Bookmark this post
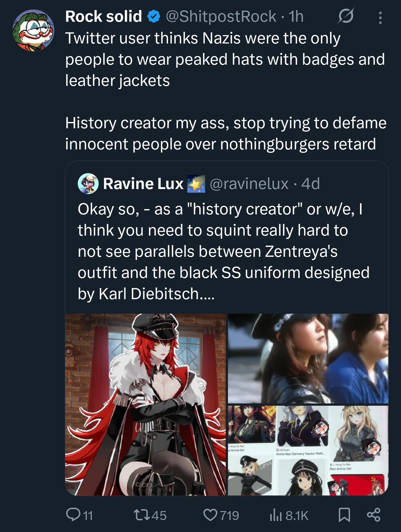Image resolution: width=401 pixels, height=532 pixels. (344, 515)
